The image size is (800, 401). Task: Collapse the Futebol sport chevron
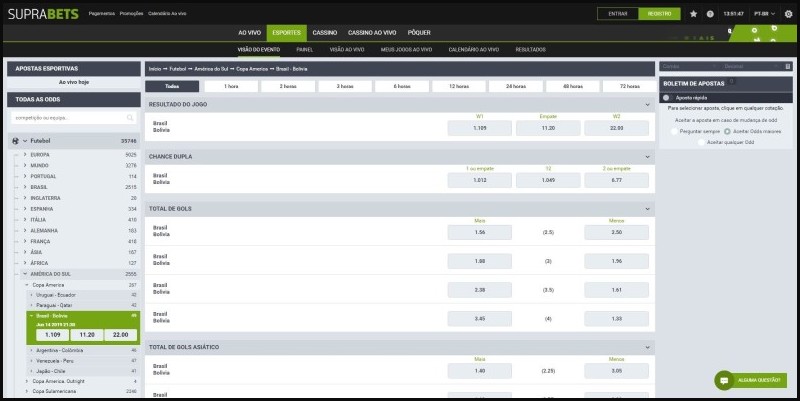(x=24, y=141)
